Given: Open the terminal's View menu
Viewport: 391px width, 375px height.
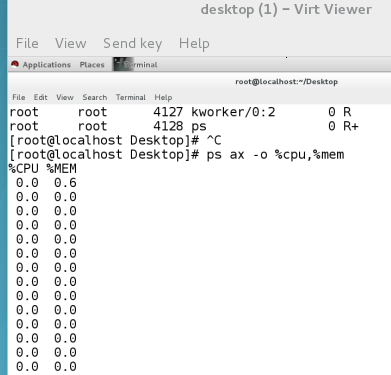Looking at the screenshot, I should [x=65, y=97].
